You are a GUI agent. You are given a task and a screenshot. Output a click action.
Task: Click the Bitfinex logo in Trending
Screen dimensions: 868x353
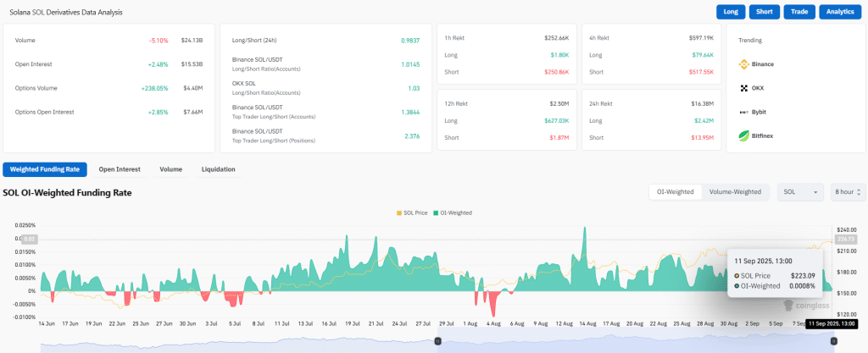tap(743, 135)
